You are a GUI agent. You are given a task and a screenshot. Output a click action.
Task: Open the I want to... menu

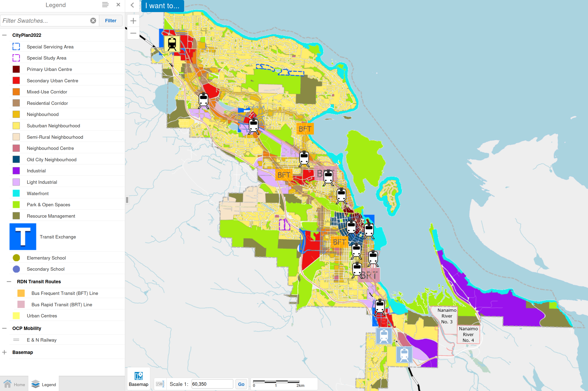pyautogui.click(x=162, y=6)
